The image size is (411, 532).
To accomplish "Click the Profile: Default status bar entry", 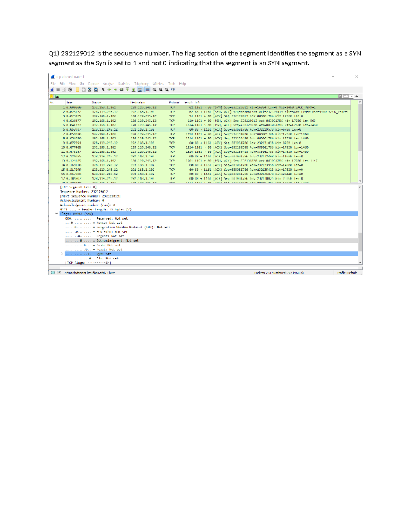I will click(348, 273).
